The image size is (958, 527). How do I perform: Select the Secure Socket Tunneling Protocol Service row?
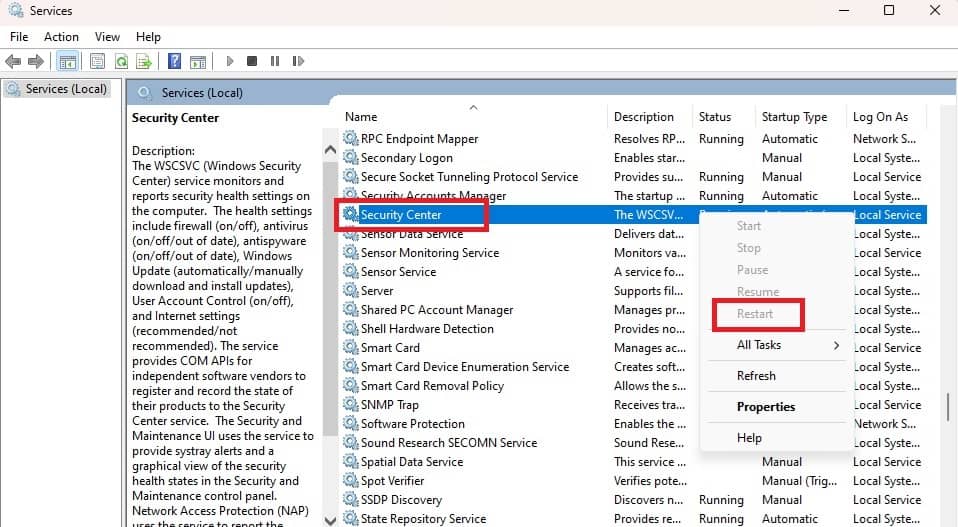(633, 176)
